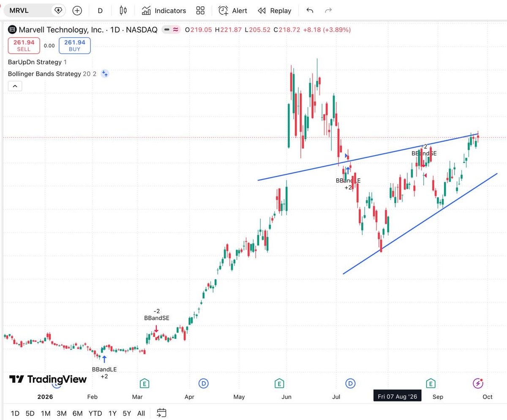Select the 5Y date range
The height and width of the screenshot is (420, 507).
pyautogui.click(x=127, y=413)
